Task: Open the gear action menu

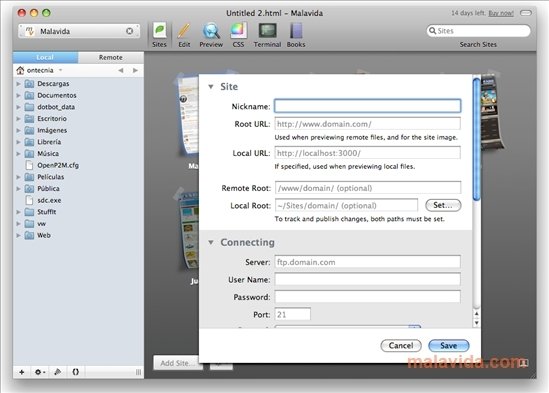Action: tap(40, 372)
